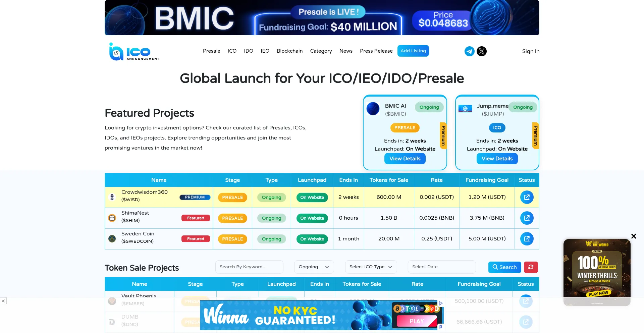Viewport: 644px width, 333px height.
Task: Open the X (Twitter) icon
Action: pos(482,51)
